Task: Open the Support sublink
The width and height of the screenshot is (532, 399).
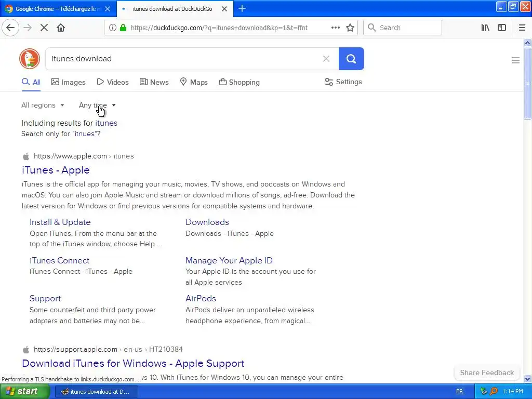Action: tap(45, 299)
